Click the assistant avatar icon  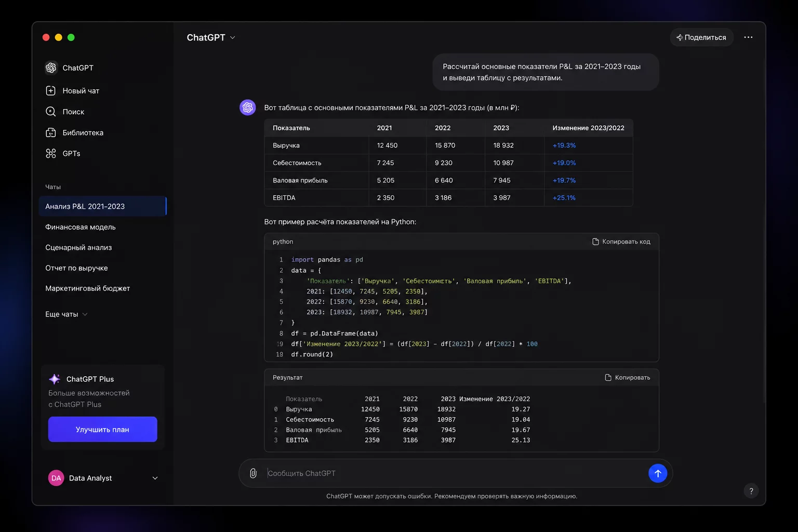click(x=248, y=108)
